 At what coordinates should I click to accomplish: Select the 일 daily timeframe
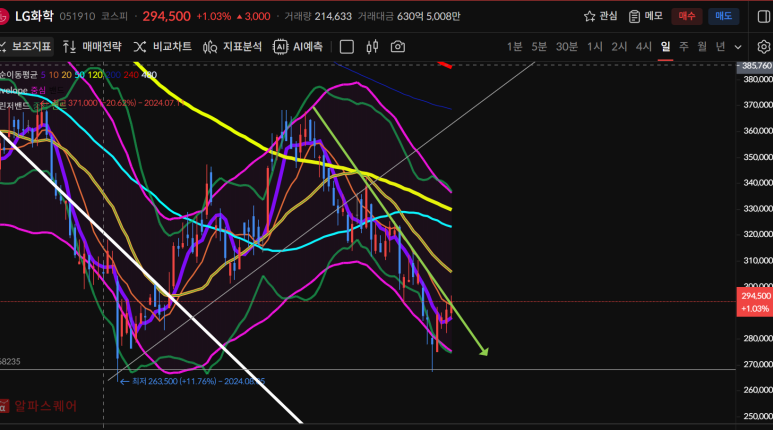pyautogui.click(x=665, y=47)
